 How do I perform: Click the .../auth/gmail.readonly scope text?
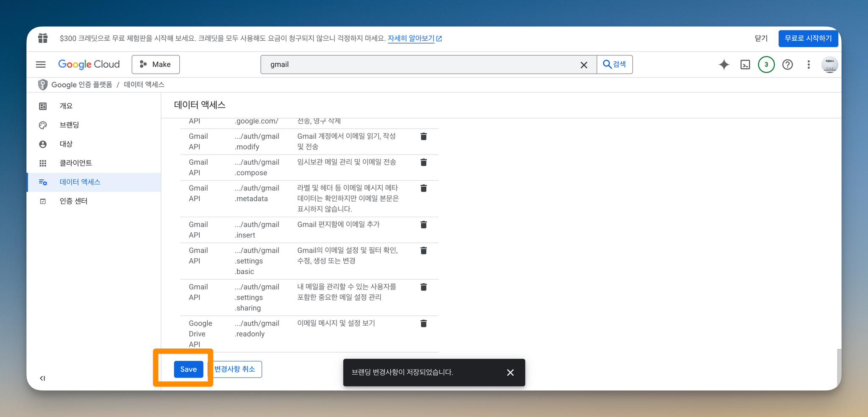click(257, 329)
